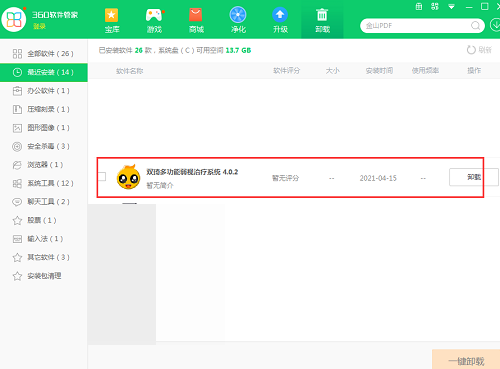Open 安装包清理 in sidebar
The image size is (500, 369).
coord(44,276)
